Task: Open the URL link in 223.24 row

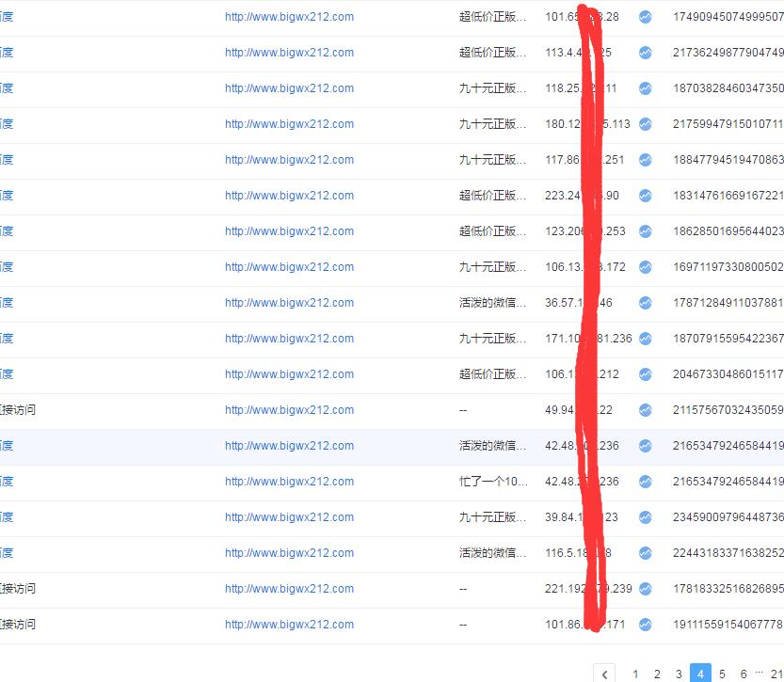Action: 290,196
